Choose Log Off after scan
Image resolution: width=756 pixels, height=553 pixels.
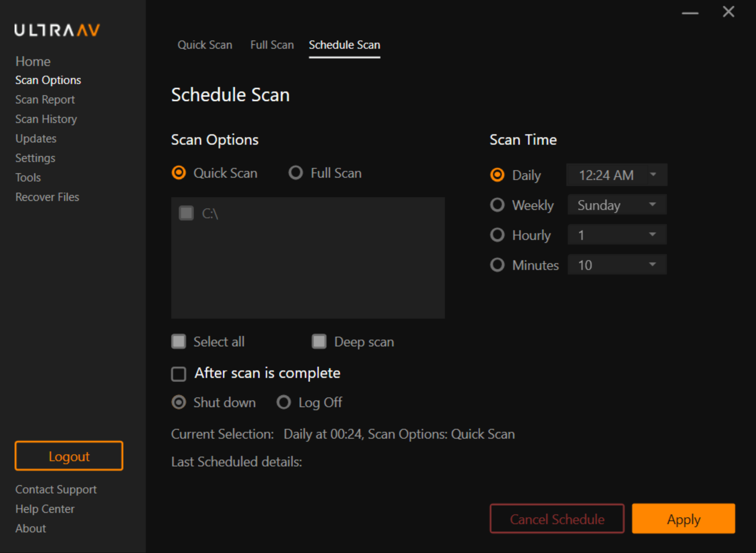[284, 402]
